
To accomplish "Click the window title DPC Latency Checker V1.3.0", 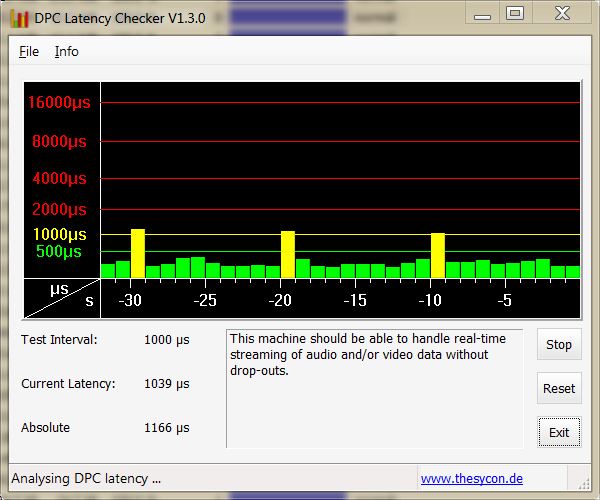I will [x=120, y=18].
